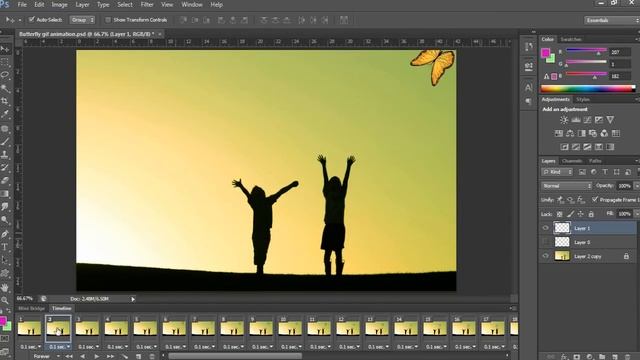Switch to the Mini Bridge tab
This screenshot has height=360, width=640.
(x=31, y=309)
